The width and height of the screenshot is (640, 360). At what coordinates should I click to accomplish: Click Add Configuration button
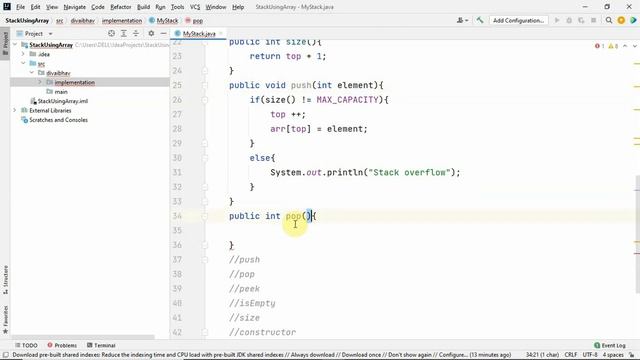[x=518, y=20]
